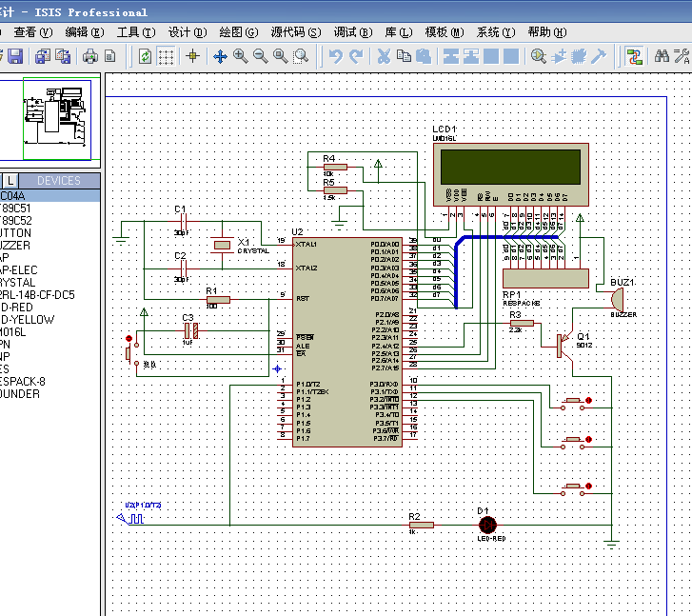Select the CRYSTAL device entry
The height and width of the screenshot is (616, 692).
tap(49, 282)
